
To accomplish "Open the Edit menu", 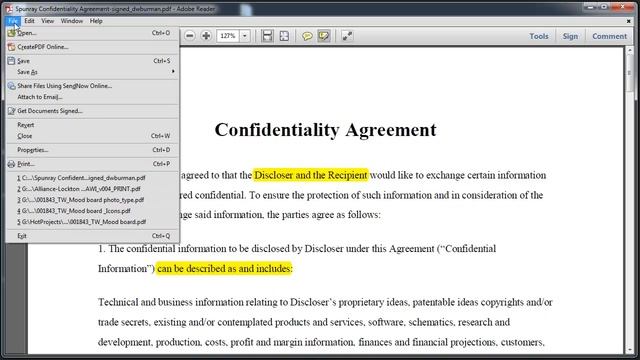I will [29, 21].
